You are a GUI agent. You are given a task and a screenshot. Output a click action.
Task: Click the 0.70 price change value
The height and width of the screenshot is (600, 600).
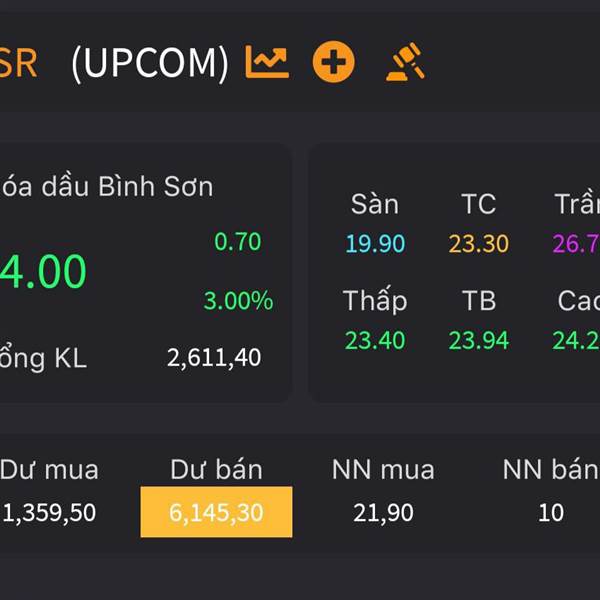click(x=238, y=241)
